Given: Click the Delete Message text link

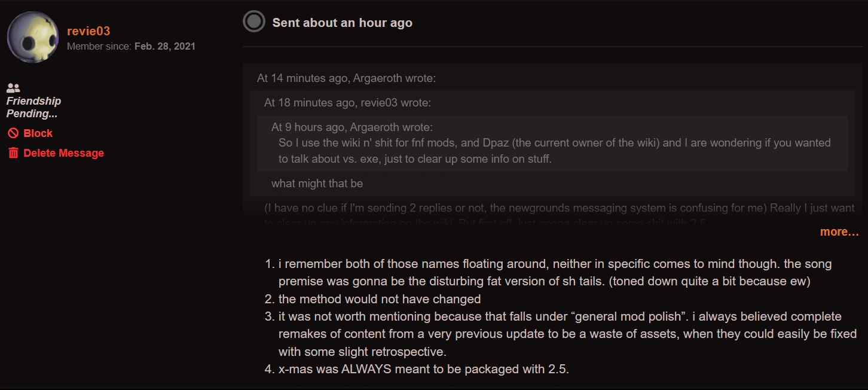Looking at the screenshot, I should (63, 153).
